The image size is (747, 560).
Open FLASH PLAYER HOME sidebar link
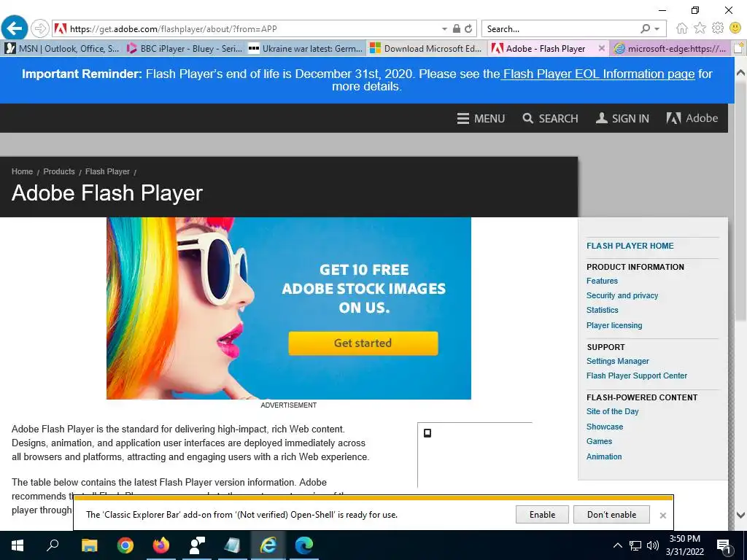(x=630, y=246)
